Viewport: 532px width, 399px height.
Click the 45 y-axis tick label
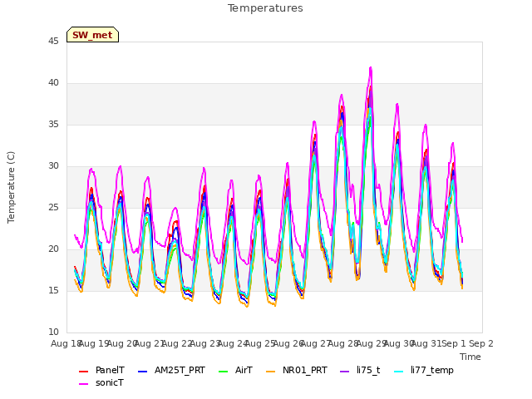click(53, 42)
